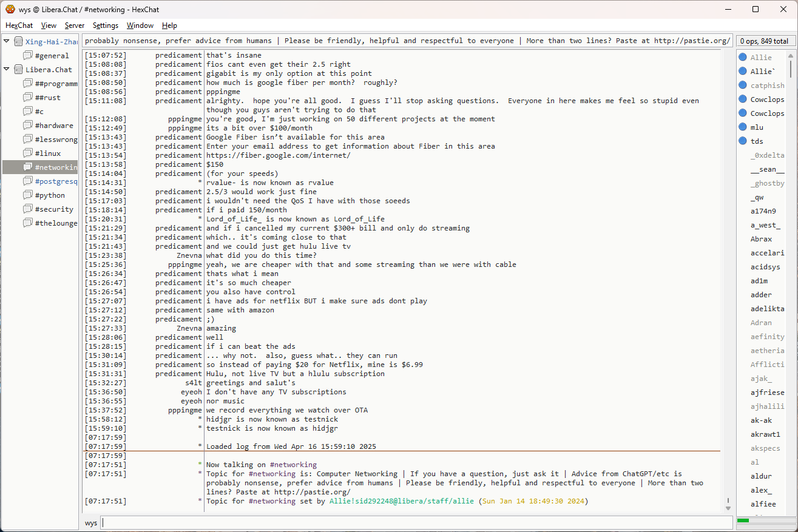Click the blue status dot beside tds
798x532 pixels.
742,141
